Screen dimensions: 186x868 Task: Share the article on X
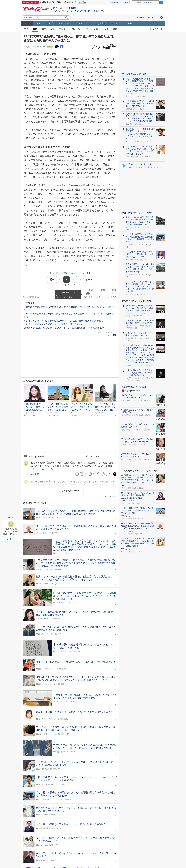coord(57,47)
